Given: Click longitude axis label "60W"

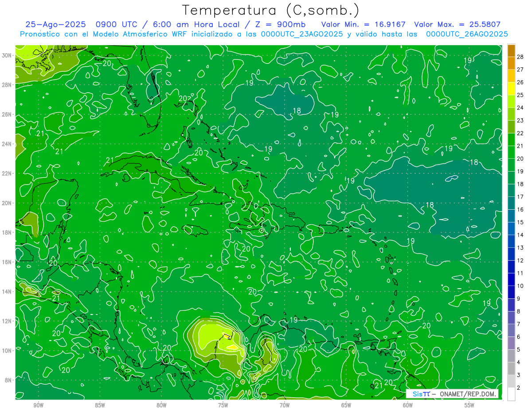Looking at the screenshot, I should pos(408,405).
